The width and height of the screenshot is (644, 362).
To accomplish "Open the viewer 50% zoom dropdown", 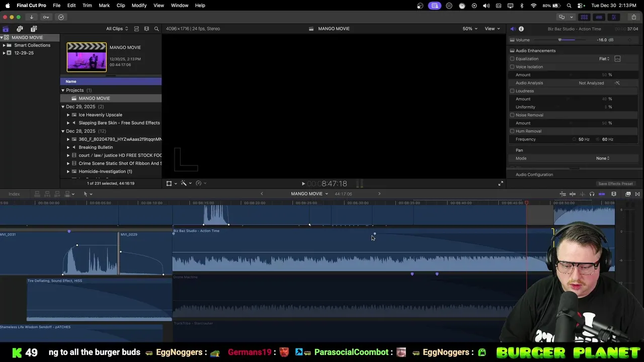I will 470,29.
